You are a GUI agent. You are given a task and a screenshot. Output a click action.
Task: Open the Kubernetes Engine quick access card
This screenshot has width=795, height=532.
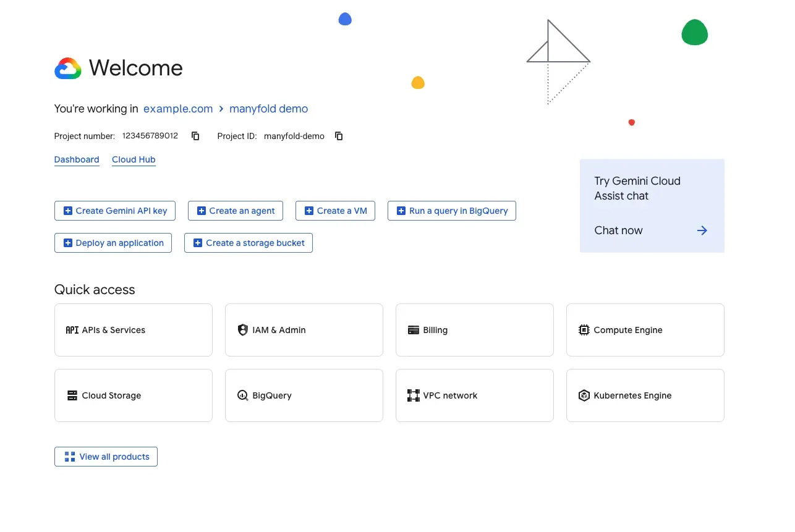(x=645, y=395)
